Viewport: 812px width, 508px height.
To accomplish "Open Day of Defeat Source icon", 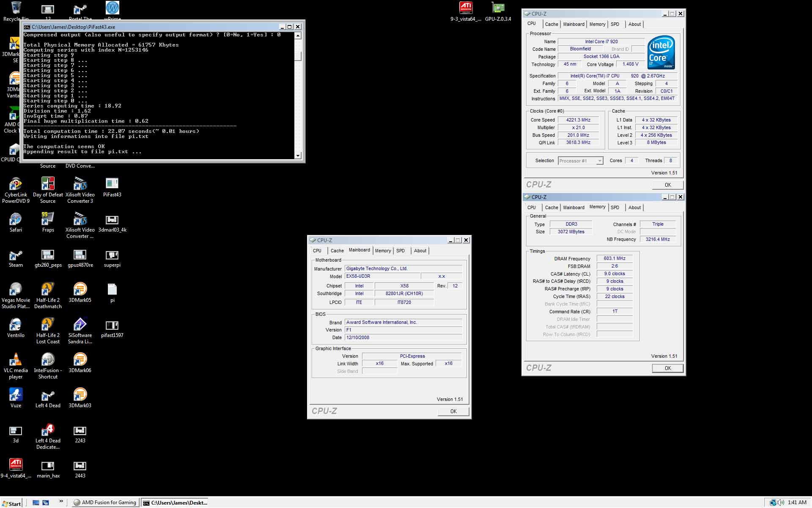I will pos(48,184).
